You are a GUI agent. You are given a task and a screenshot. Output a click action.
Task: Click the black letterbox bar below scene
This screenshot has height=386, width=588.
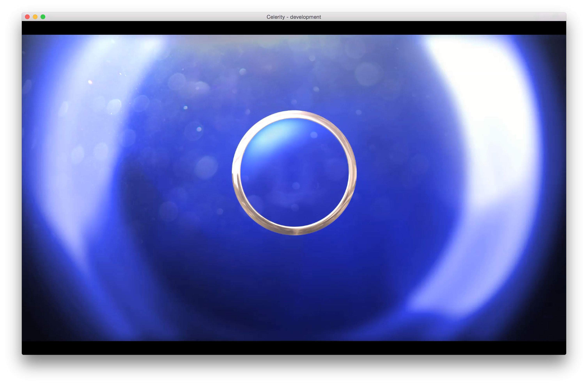pos(294,347)
